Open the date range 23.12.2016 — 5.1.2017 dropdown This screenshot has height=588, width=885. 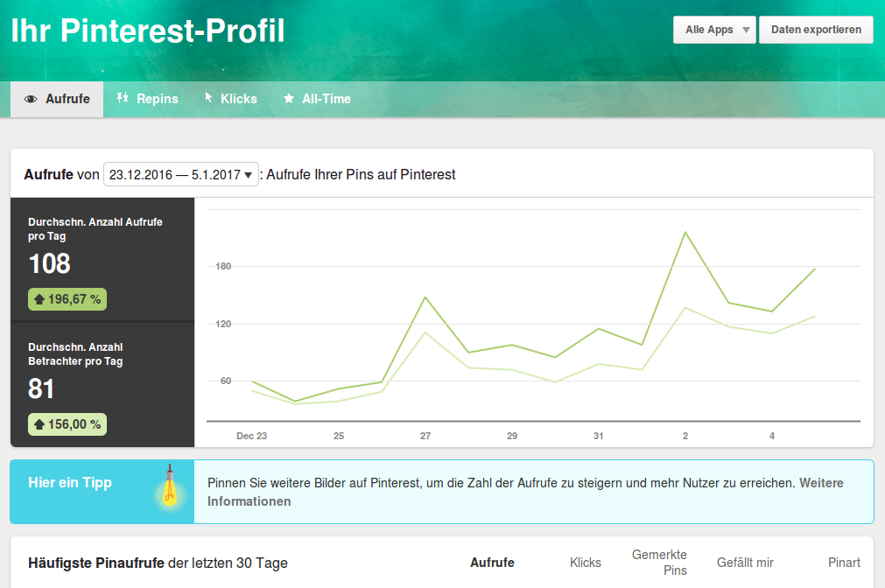[180, 174]
